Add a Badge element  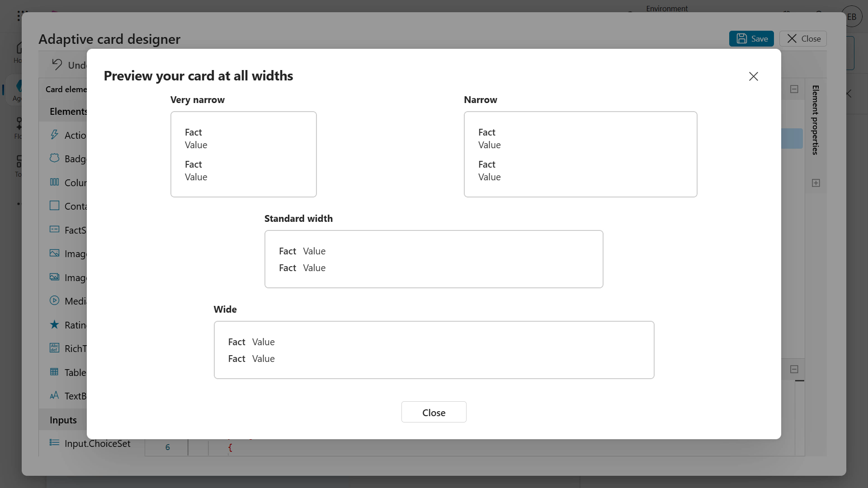55,159
